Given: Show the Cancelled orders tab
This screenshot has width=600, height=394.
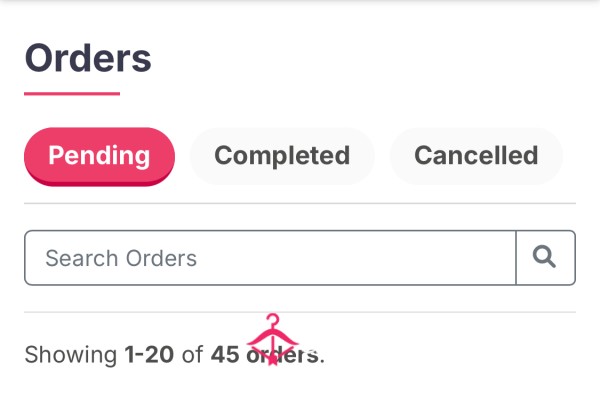Looking at the screenshot, I should pos(476,156).
